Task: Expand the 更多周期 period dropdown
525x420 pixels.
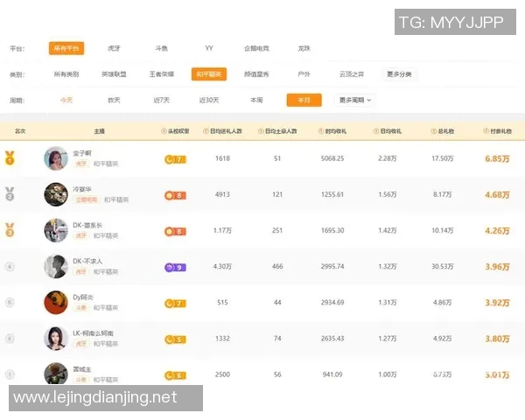Action: [355, 100]
